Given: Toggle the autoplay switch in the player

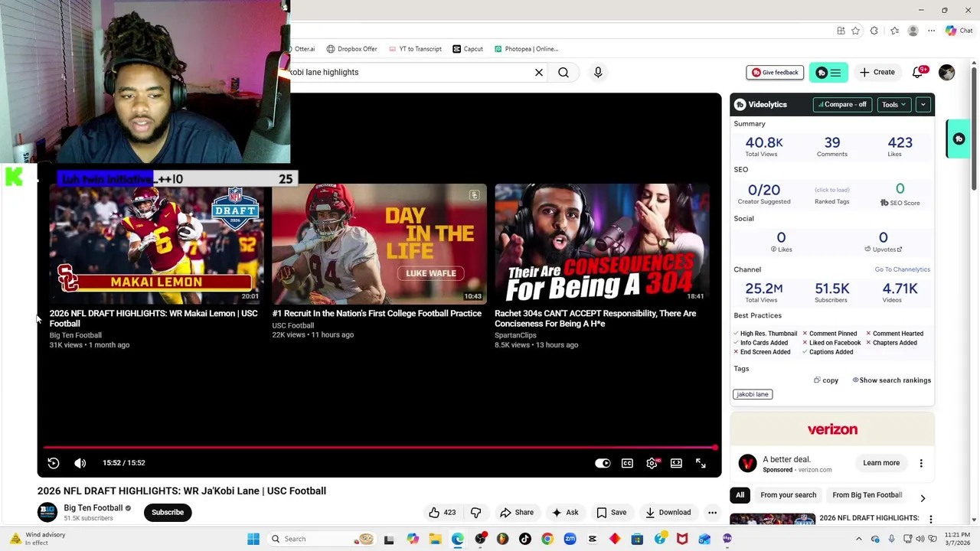Looking at the screenshot, I should point(603,463).
